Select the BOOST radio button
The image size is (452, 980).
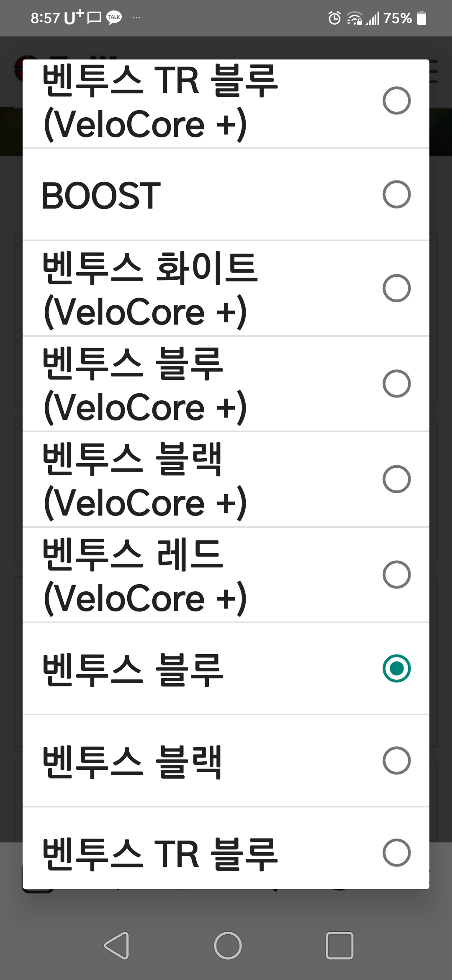pos(396,194)
